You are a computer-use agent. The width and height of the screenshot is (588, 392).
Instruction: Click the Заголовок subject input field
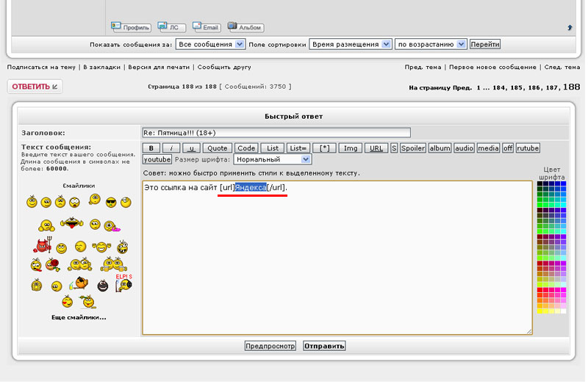point(276,133)
